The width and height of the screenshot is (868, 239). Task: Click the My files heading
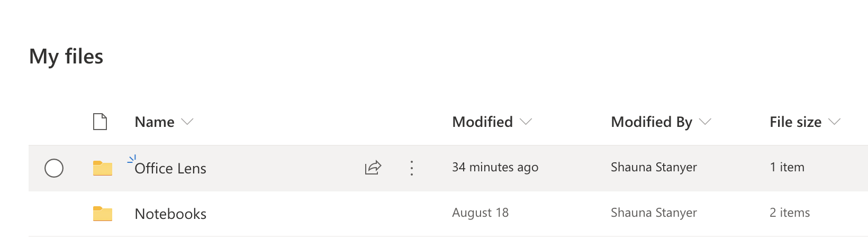(x=66, y=57)
